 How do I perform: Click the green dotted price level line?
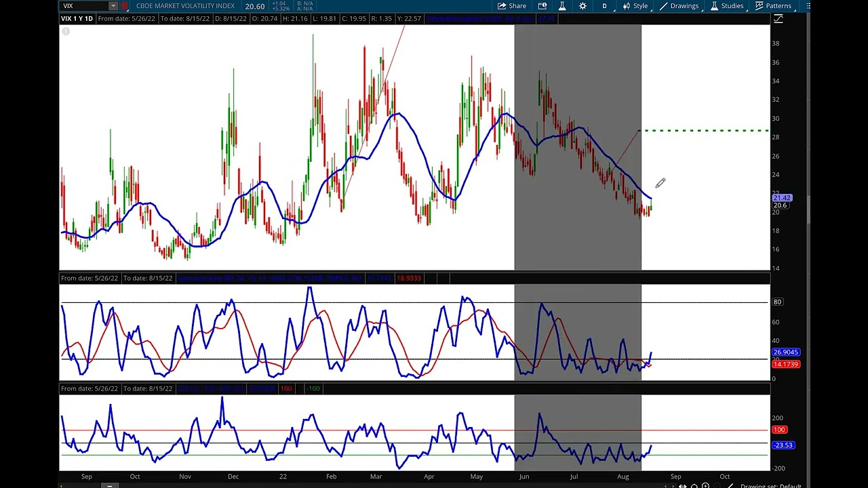click(x=704, y=130)
